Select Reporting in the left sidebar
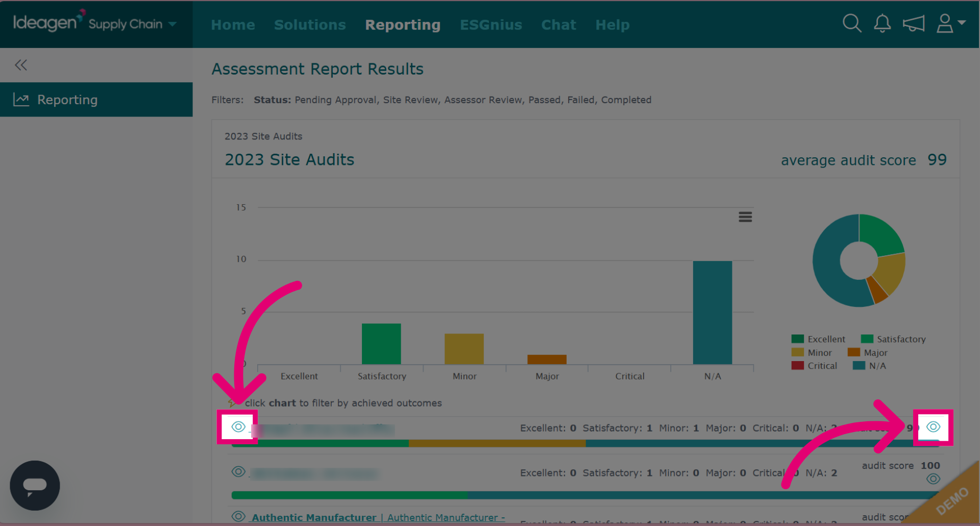The width and height of the screenshot is (980, 526). [96, 100]
